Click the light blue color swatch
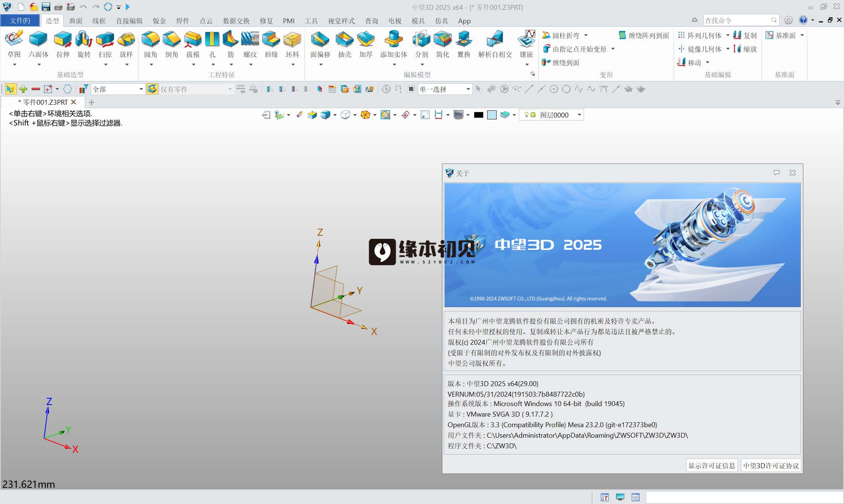Viewport: 844px width, 504px height. [492, 115]
